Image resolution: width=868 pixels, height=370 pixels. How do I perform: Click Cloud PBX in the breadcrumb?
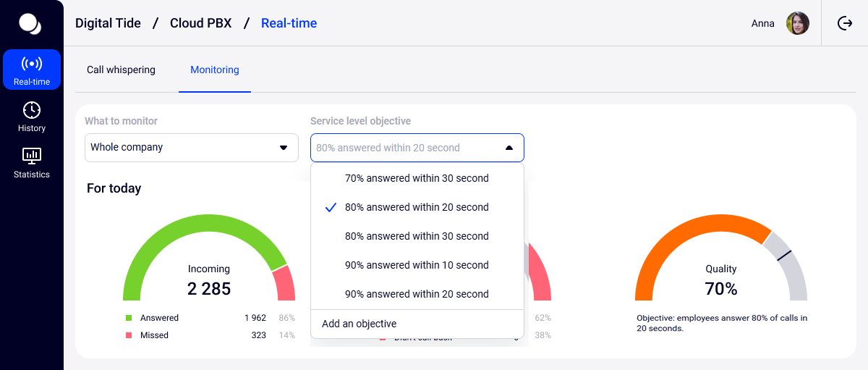[200, 23]
